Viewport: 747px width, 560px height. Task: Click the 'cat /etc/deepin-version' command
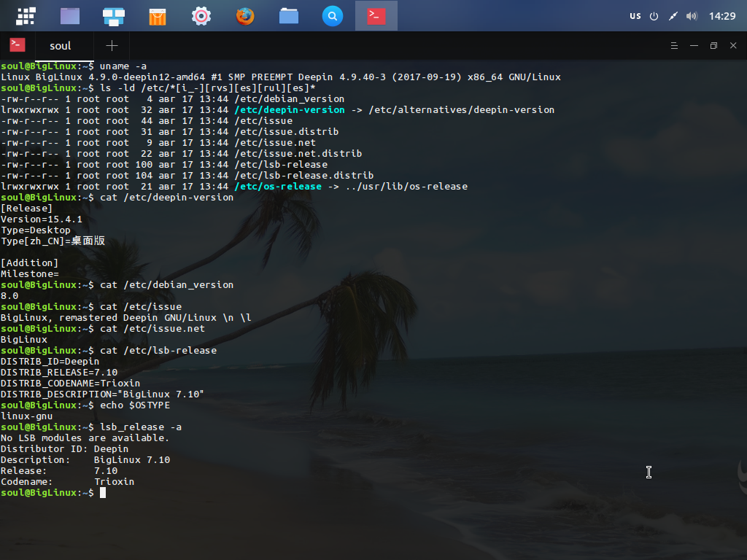[167, 198]
